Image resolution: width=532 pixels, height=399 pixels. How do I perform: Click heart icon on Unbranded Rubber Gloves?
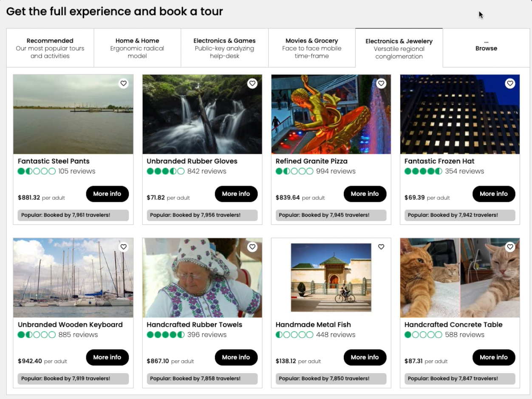[252, 83]
